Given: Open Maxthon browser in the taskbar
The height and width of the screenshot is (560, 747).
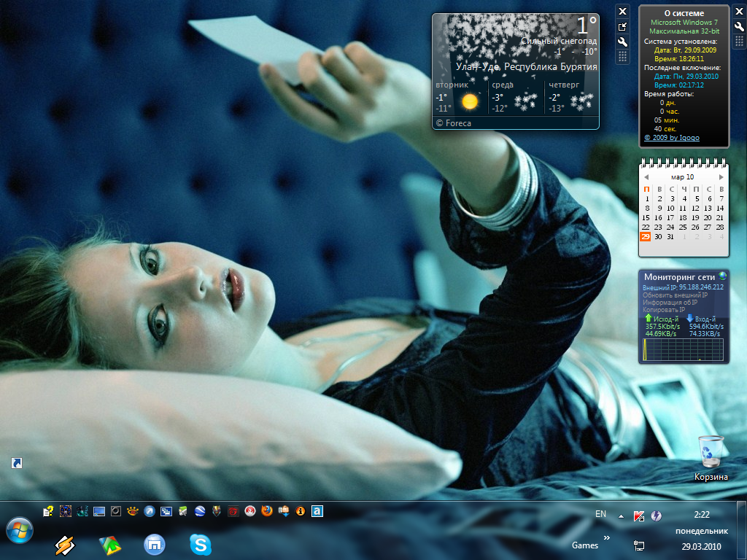Looking at the screenshot, I should 154,544.
